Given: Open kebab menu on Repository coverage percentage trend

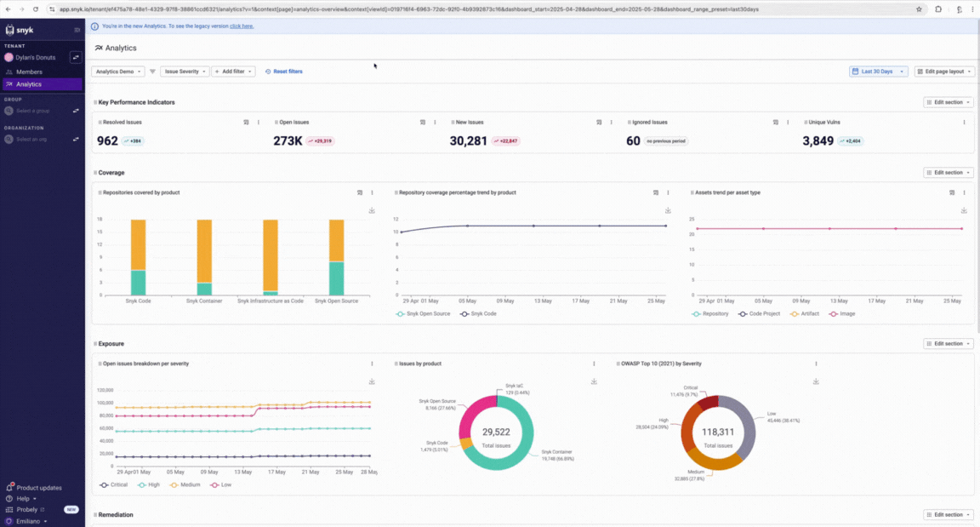Looking at the screenshot, I should (x=668, y=192).
